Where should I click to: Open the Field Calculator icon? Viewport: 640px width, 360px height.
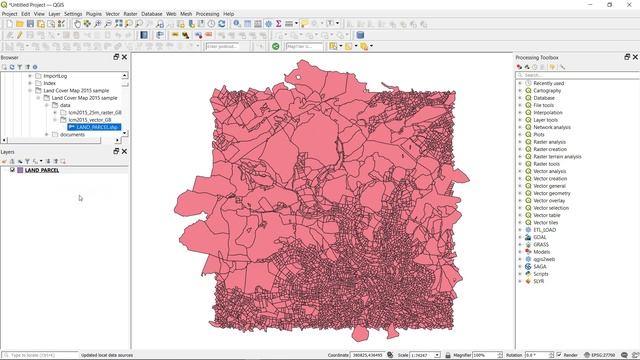(258, 24)
